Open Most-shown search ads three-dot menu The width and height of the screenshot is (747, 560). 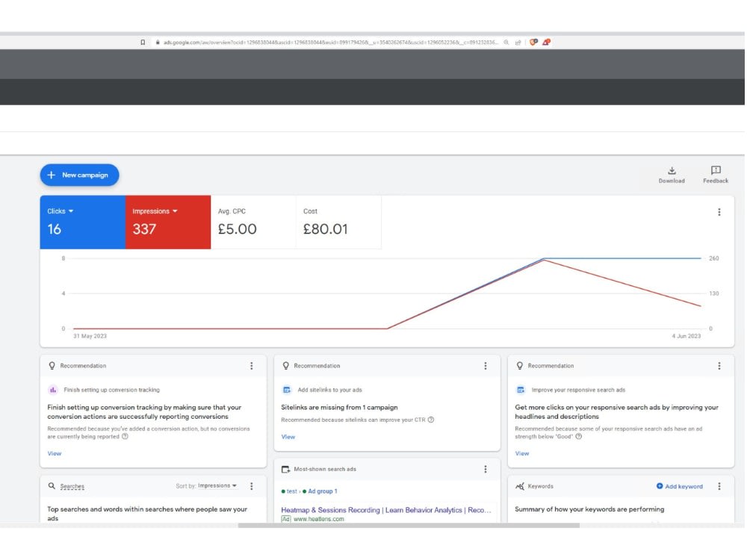486,469
